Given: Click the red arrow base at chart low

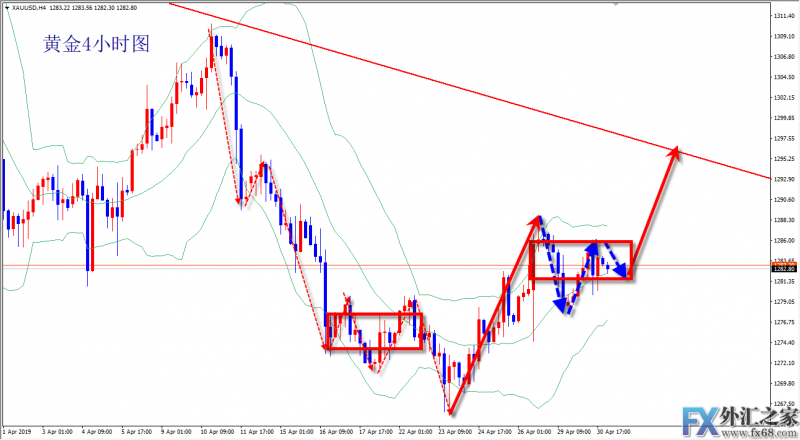Looking at the screenshot, I should [450, 412].
